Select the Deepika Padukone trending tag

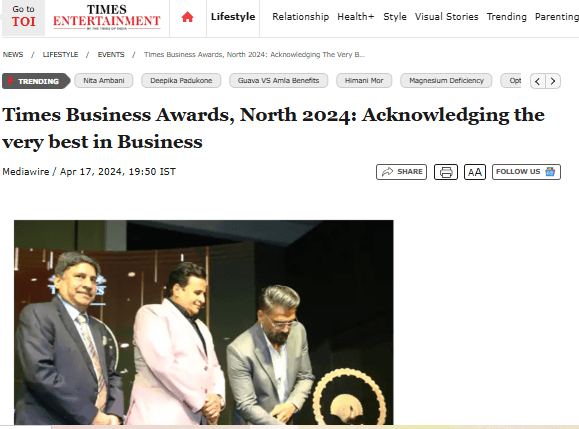(x=181, y=80)
